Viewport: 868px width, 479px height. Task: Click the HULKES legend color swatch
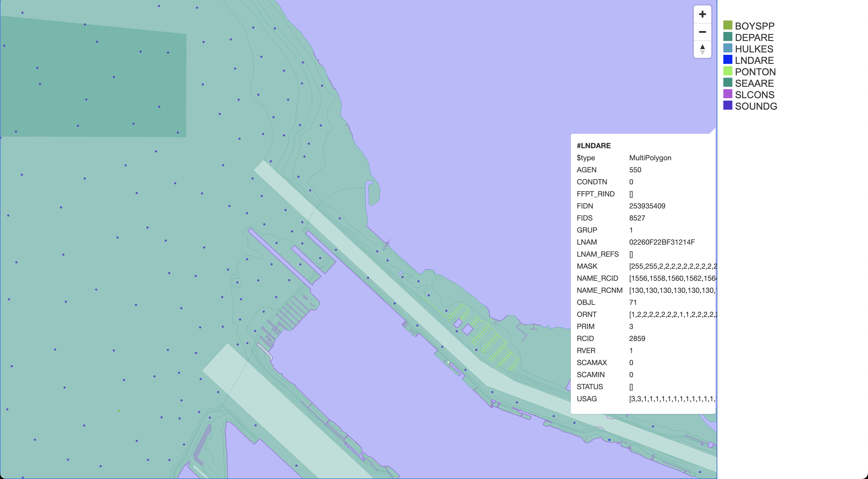pyautogui.click(x=728, y=48)
